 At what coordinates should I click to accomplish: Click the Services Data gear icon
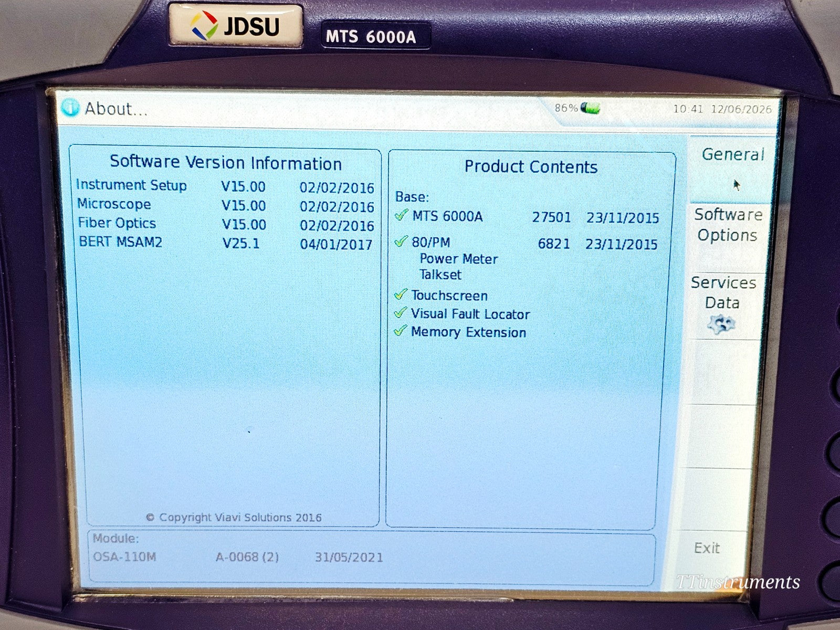[x=721, y=324]
